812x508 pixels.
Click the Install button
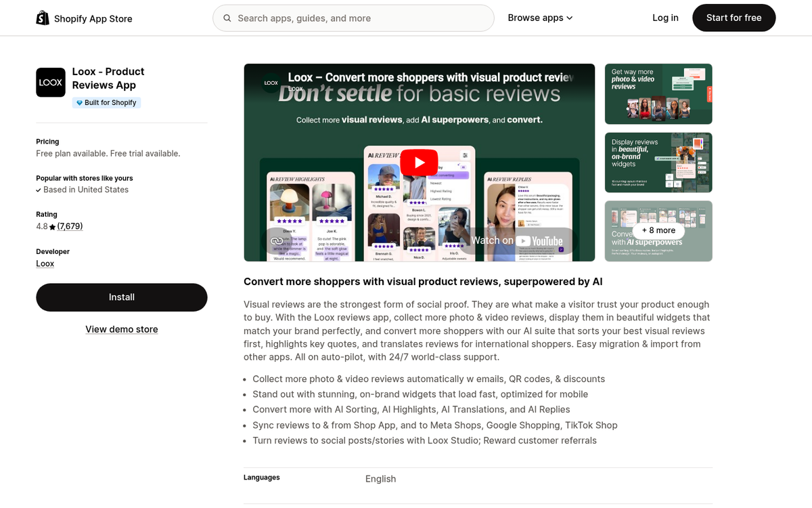click(x=122, y=297)
